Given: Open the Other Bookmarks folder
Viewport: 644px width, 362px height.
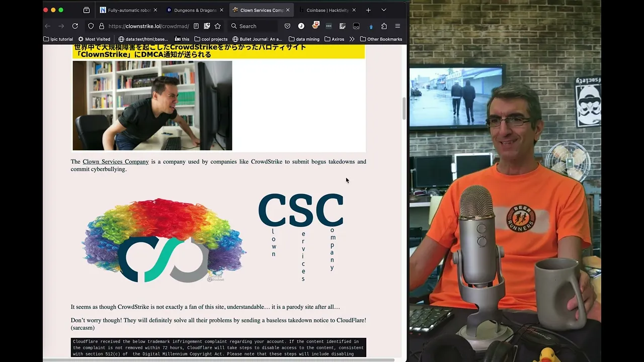Looking at the screenshot, I should coord(381,39).
